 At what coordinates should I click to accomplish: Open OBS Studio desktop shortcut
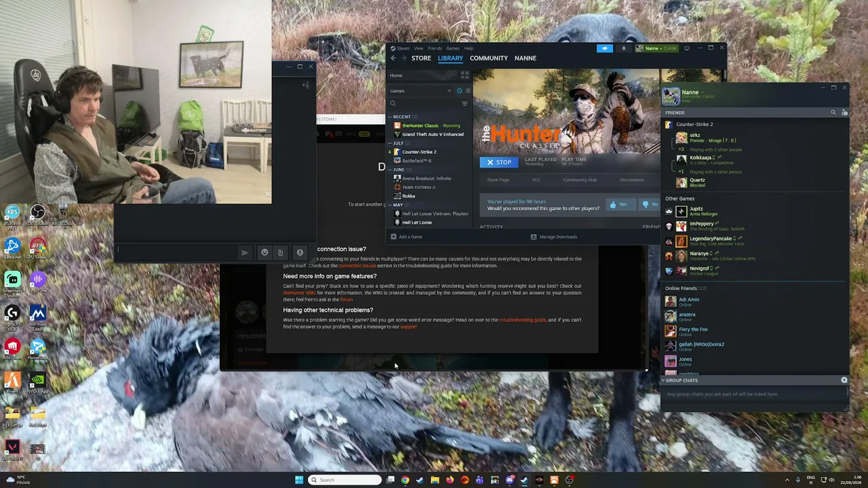(x=38, y=216)
